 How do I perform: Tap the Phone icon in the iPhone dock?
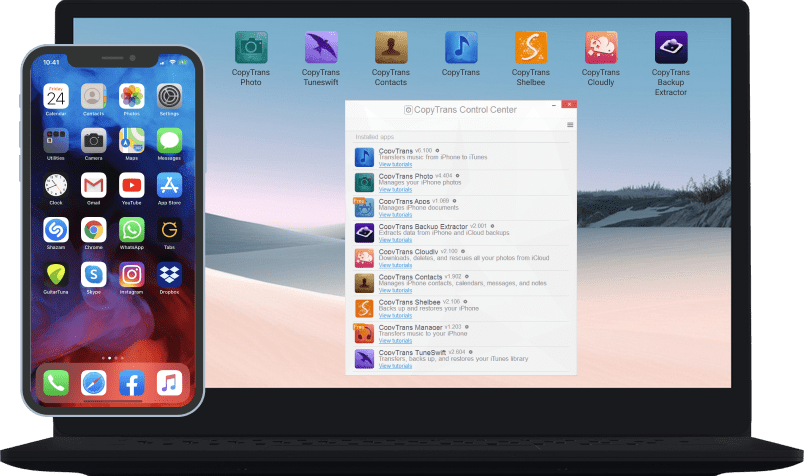pyautogui.click(x=56, y=383)
